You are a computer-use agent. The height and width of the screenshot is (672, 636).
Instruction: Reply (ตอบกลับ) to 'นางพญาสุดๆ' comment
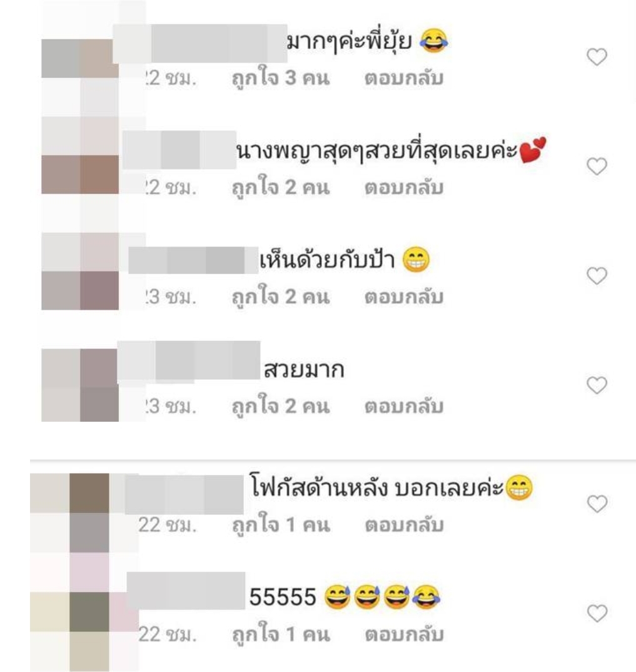(x=404, y=188)
